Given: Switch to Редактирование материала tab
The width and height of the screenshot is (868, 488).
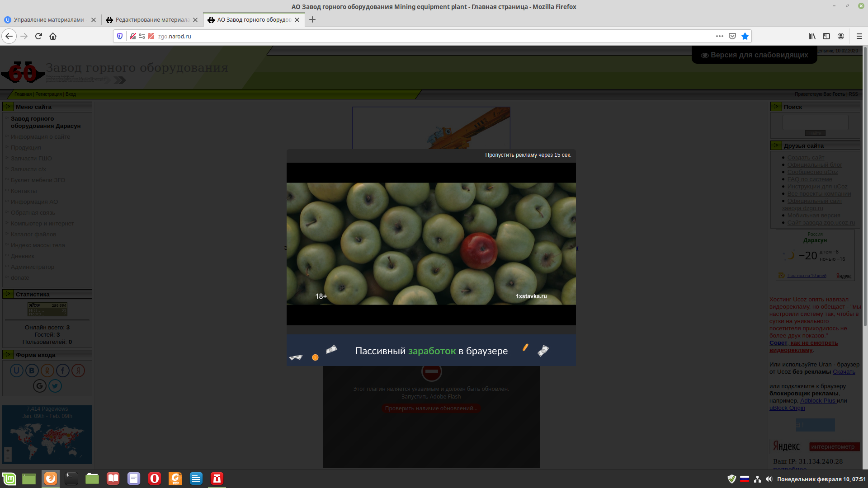Looking at the screenshot, I should (152, 20).
